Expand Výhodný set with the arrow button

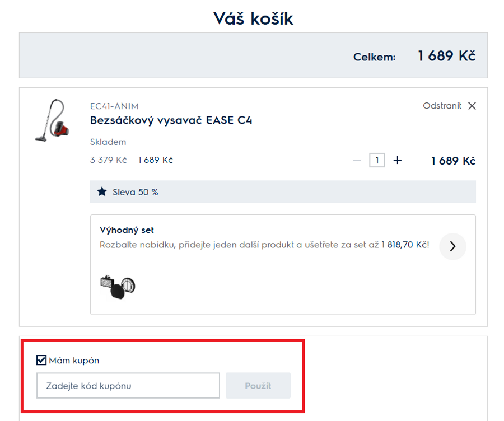tap(452, 246)
